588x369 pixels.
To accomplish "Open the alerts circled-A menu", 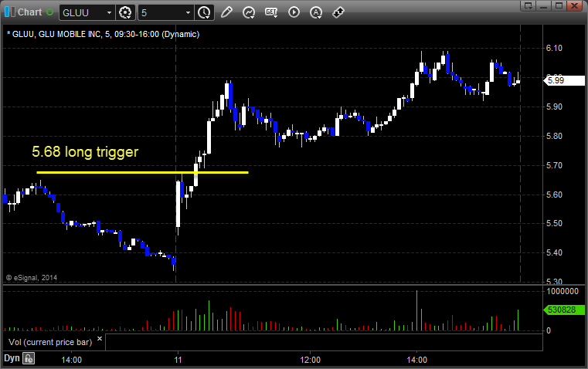I will click(x=316, y=12).
